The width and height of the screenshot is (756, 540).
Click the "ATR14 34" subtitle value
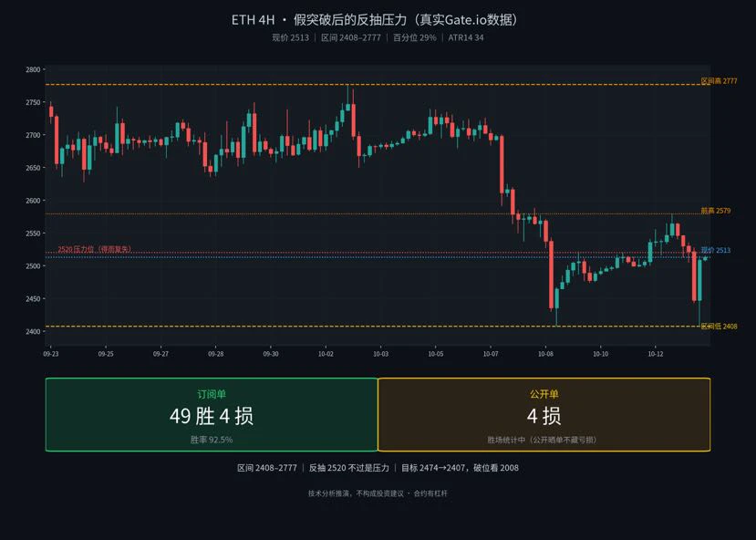(x=466, y=37)
